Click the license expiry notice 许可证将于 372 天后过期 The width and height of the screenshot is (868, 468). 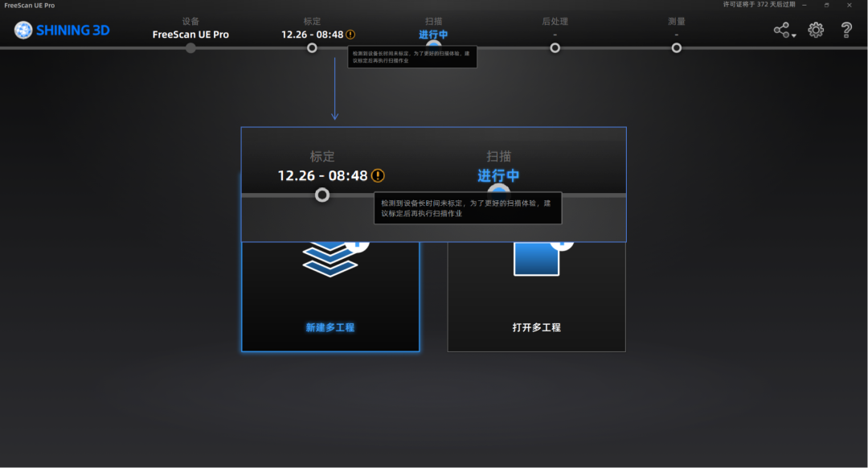[759, 5]
